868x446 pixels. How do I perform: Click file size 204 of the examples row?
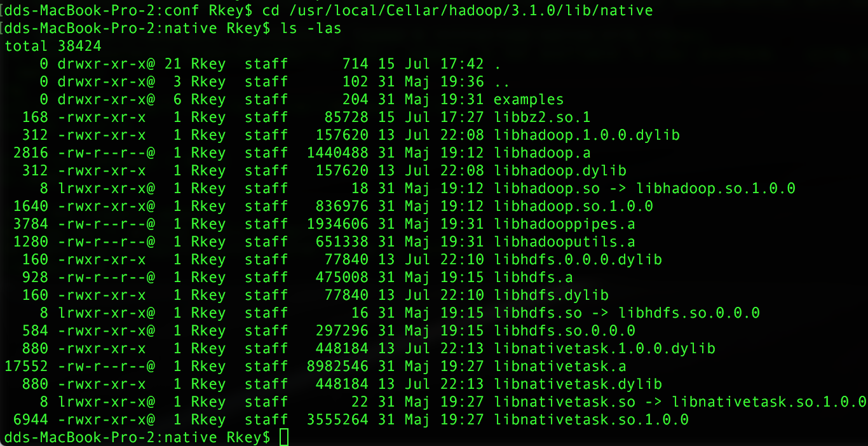pyautogui.click(x=355, y=100)
